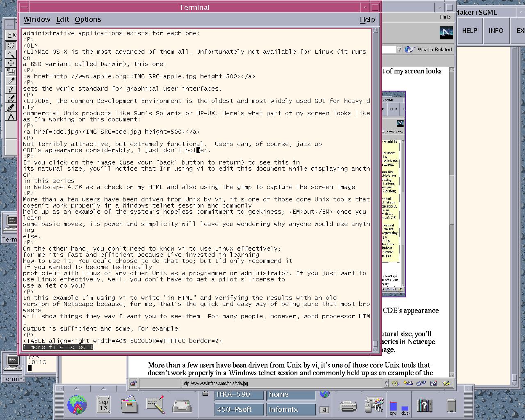525x420 pixels.
Task: Open the CDE text note pencil icon
Action: click(155, 404)
